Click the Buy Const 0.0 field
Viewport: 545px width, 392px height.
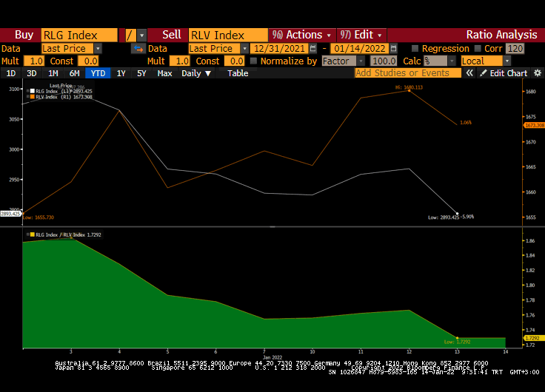pyautogui.click(x=88, y=61)
